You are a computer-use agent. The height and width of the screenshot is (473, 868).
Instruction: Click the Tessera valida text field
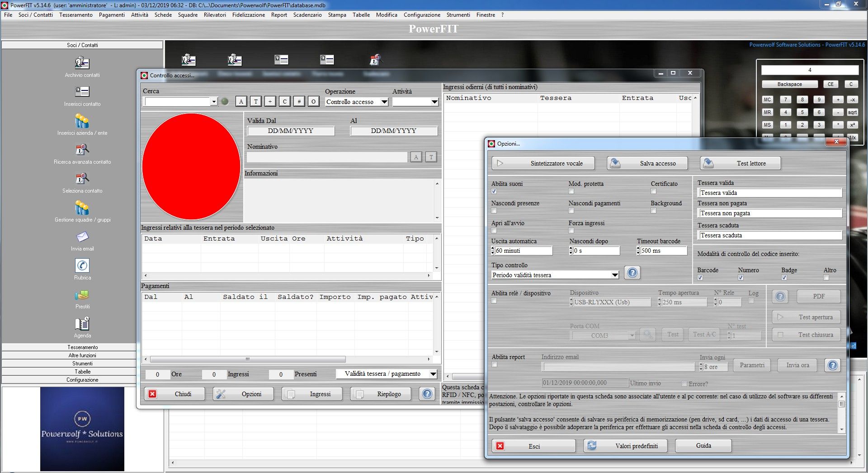pyautogui.click(x=769, y=193)
